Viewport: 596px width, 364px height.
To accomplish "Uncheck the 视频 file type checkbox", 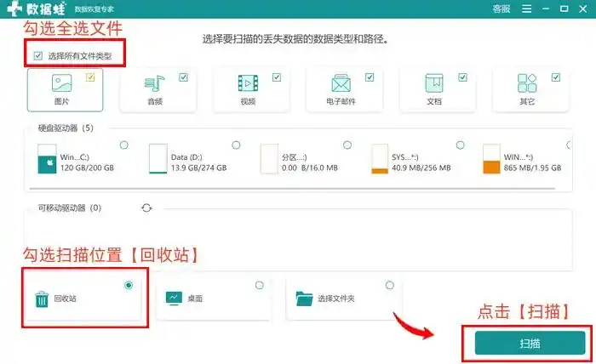I will (277, 77).
